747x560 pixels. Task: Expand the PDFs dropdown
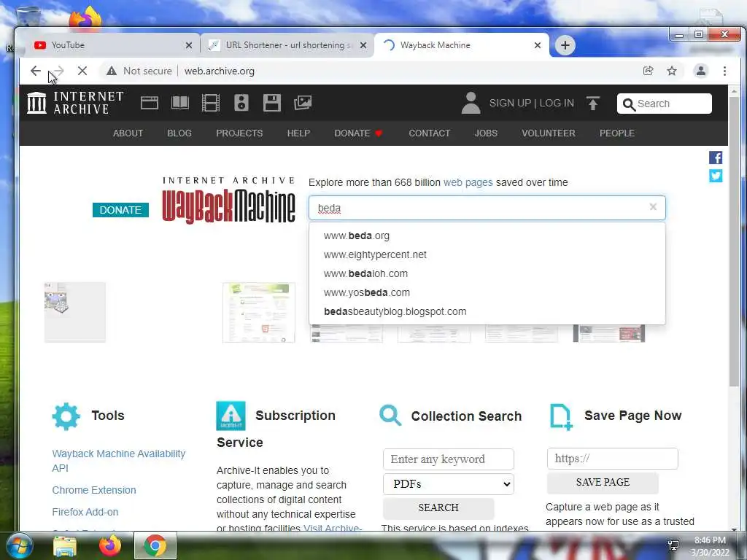449,484
